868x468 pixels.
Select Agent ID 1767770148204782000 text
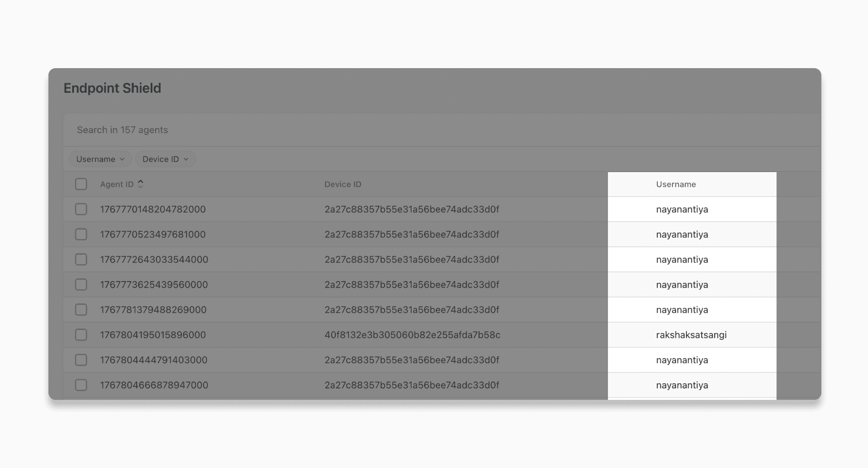pos(153,209)
